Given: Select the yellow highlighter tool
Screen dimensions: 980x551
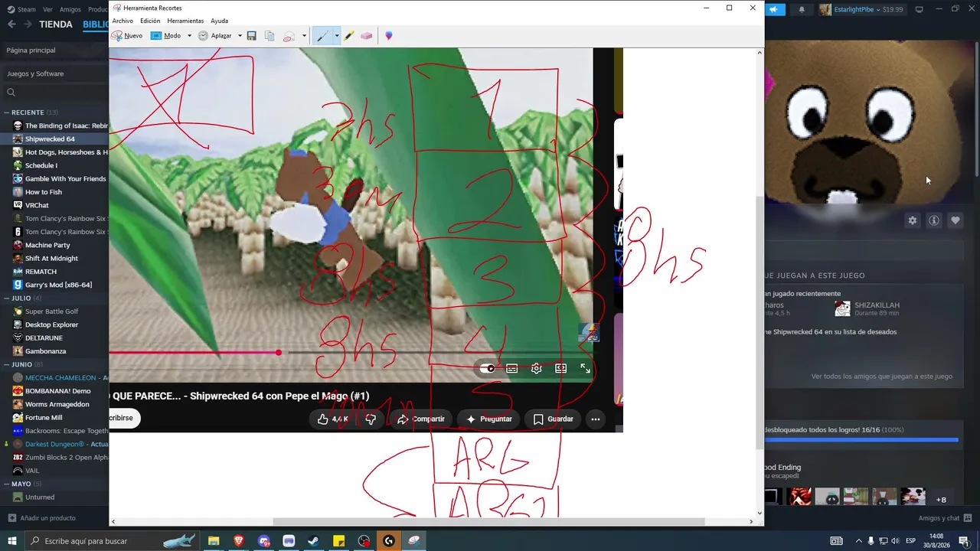Looking at the screenshot, I should click(348, 36).
